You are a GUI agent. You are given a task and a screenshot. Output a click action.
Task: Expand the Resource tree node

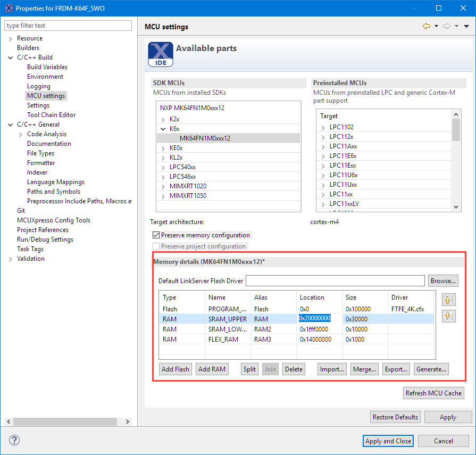point(11,38)
